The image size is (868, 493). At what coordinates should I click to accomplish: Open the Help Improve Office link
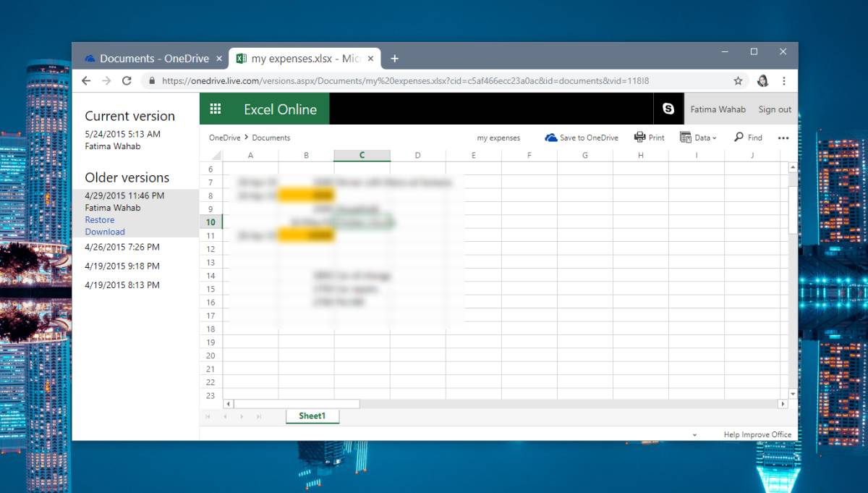[757, 435]
